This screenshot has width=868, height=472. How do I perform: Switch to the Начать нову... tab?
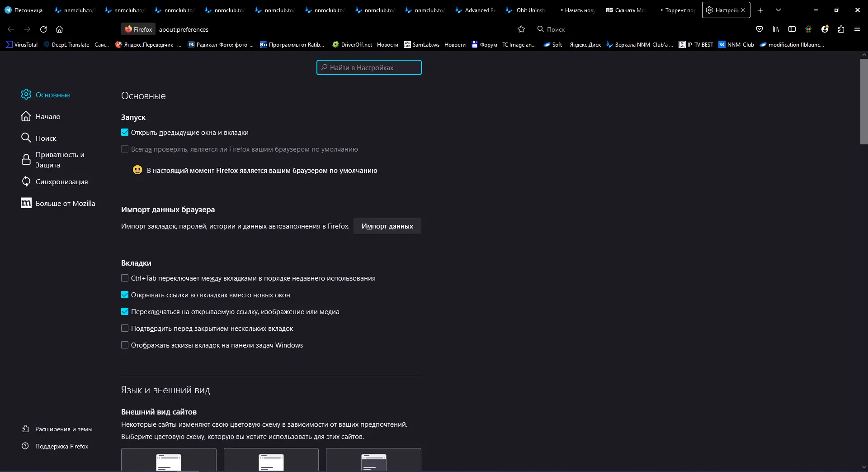click(x=576, y=10)
